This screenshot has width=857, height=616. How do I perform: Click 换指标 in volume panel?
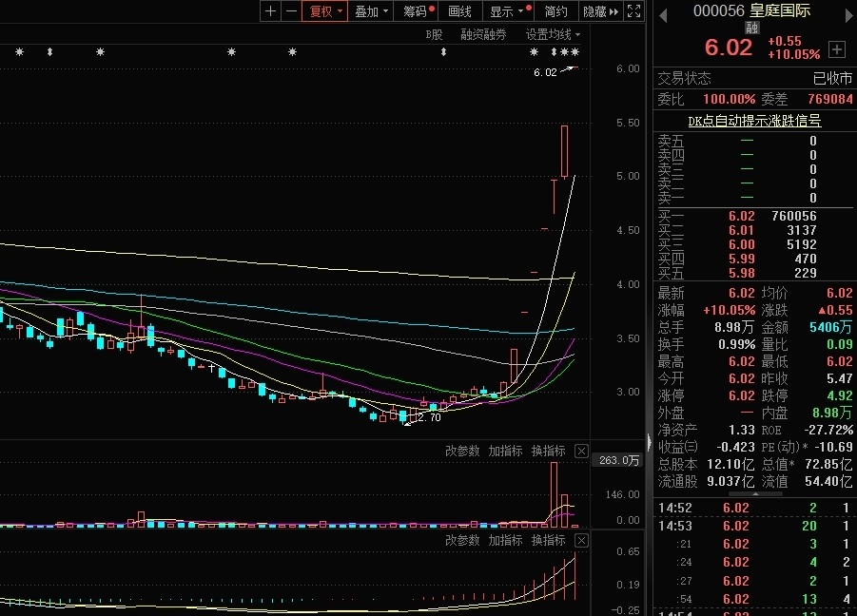click(548, 452)
